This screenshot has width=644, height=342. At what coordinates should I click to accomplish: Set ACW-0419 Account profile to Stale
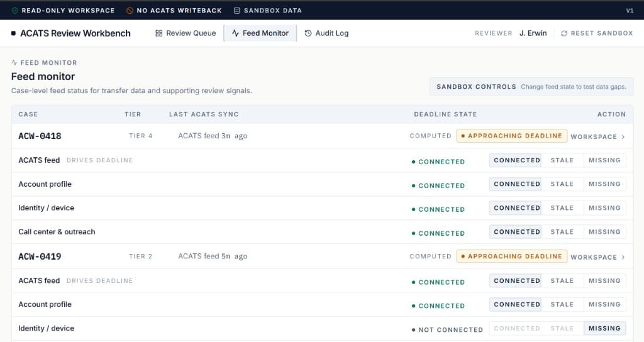(x=562, y=304)
